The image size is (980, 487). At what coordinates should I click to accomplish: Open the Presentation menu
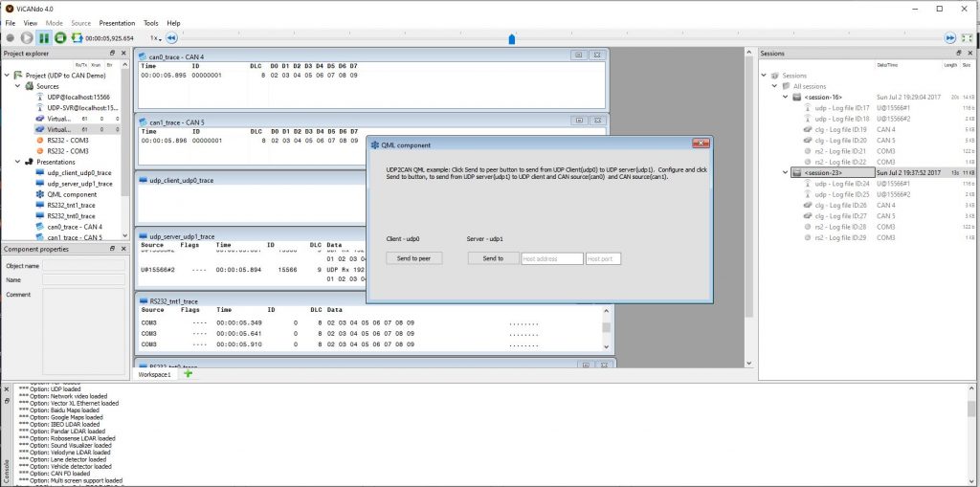(117, 22)
